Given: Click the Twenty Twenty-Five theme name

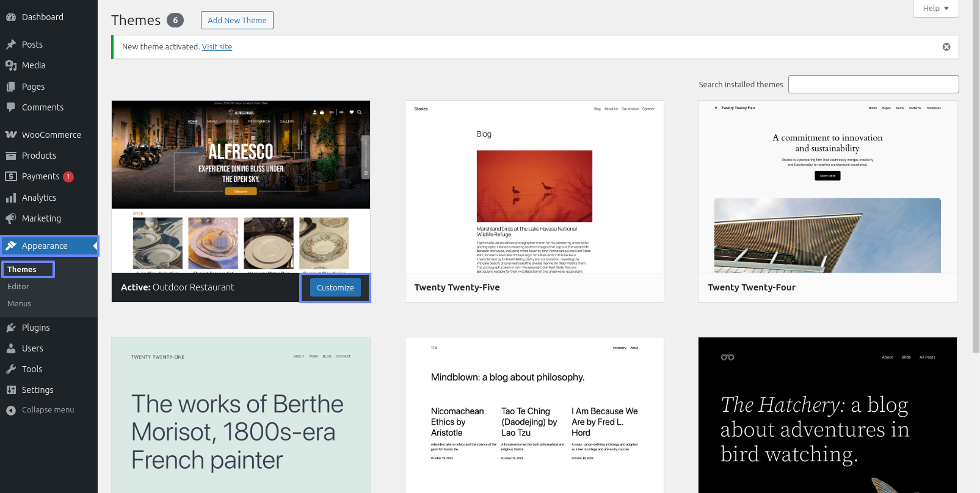Looking at the screenshot, I should 457,287.
